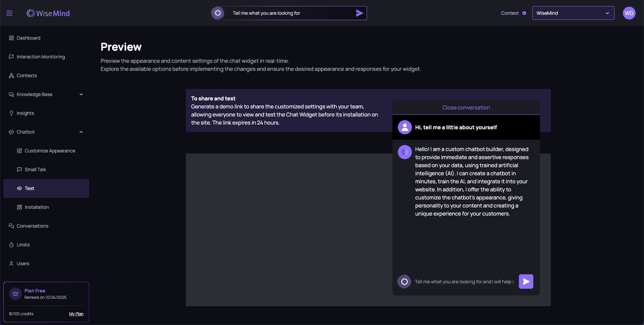Click the Plan Free crown icon
The height and width of the screenshot is (325, 644).
click(x=15, y=294)
